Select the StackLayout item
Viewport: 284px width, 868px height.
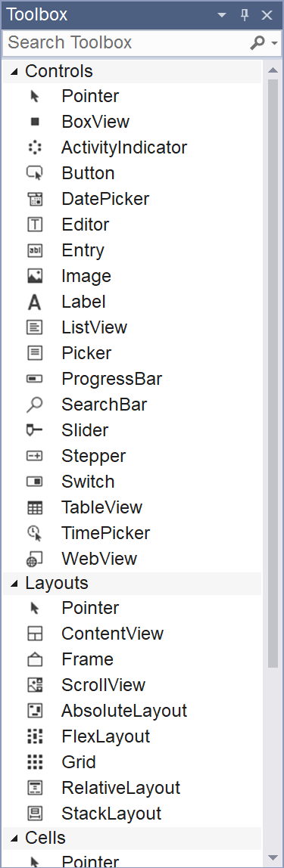point(132,814)
